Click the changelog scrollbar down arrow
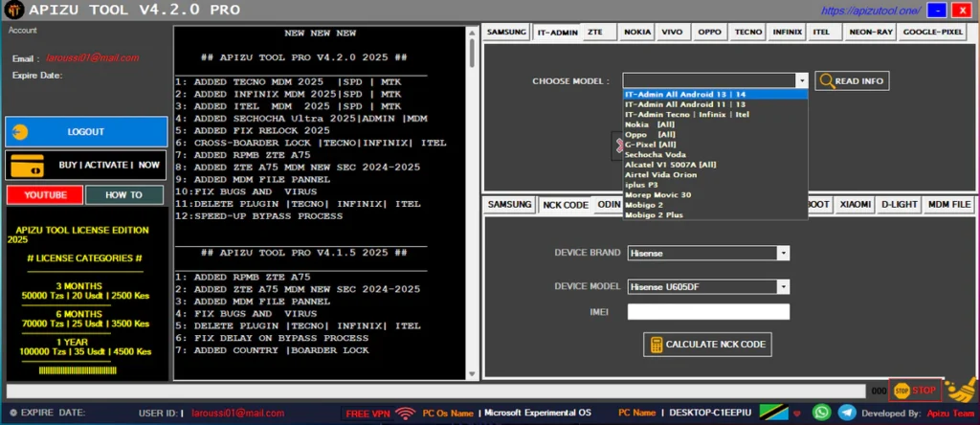The width and height of the screenshot is (980, 425). [473, 374]
